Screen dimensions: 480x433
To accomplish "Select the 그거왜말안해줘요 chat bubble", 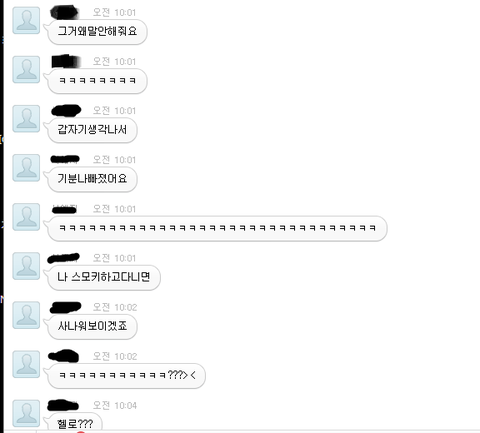I will point(97,32).
